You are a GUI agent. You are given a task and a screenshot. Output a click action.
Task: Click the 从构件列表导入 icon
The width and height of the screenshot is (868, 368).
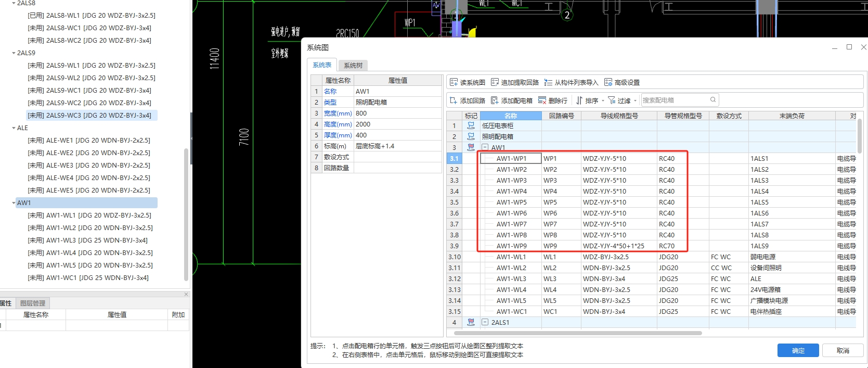(548, 82)
